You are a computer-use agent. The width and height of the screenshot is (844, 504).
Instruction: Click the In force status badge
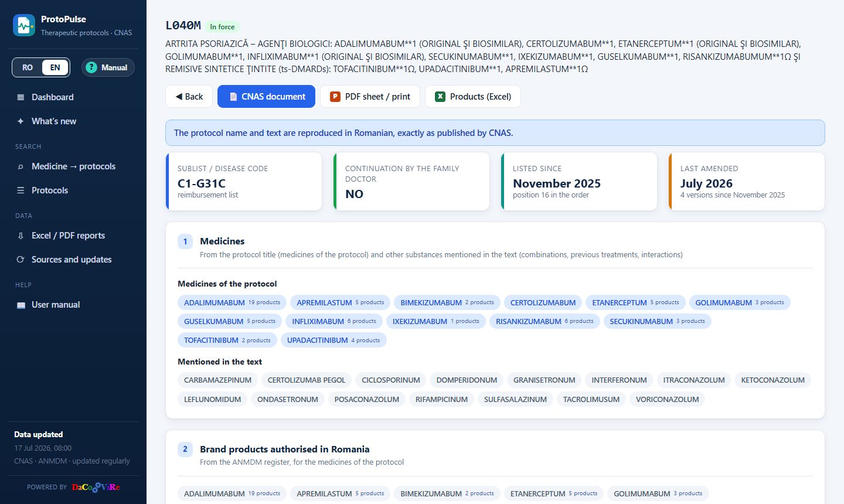[222, 27]
